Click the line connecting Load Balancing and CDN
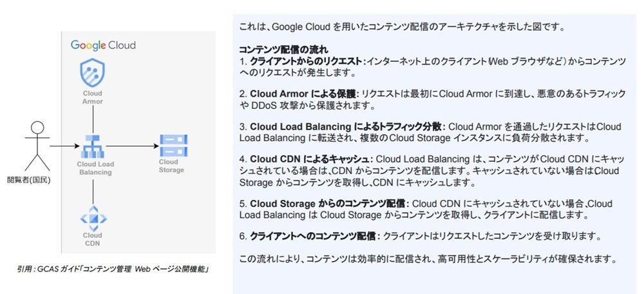 pyautogui.click(x=93, y=191)
